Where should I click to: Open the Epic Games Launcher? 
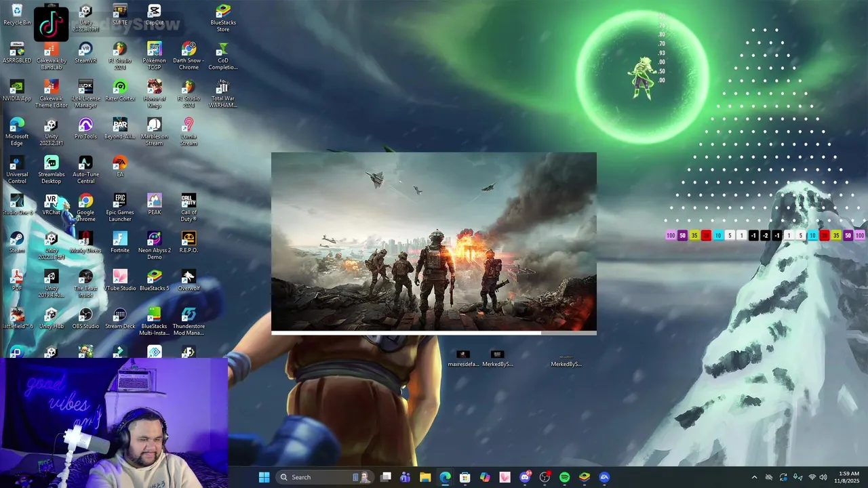tap(120, 208)
